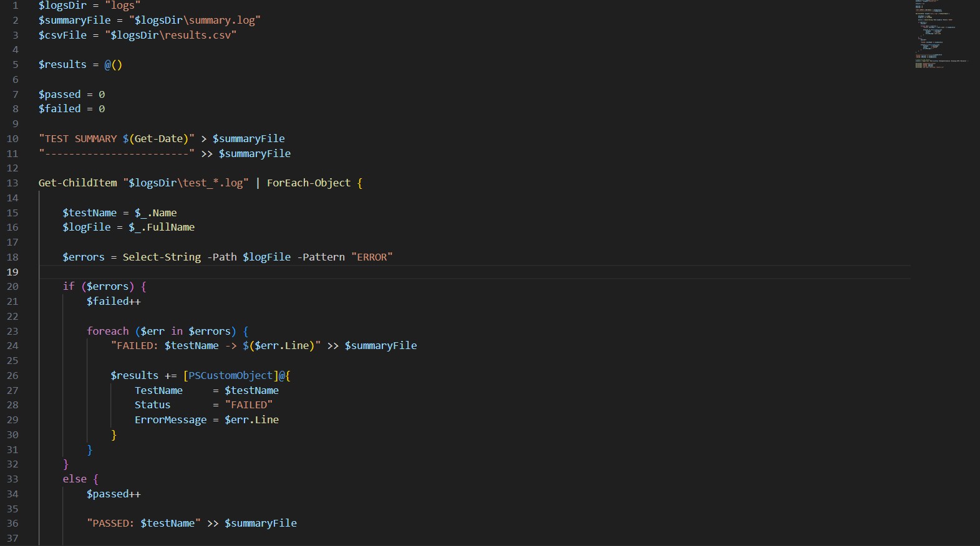Click line number 20 in the gutter
This screenshot has height=546, width=980.
[12, 287]
